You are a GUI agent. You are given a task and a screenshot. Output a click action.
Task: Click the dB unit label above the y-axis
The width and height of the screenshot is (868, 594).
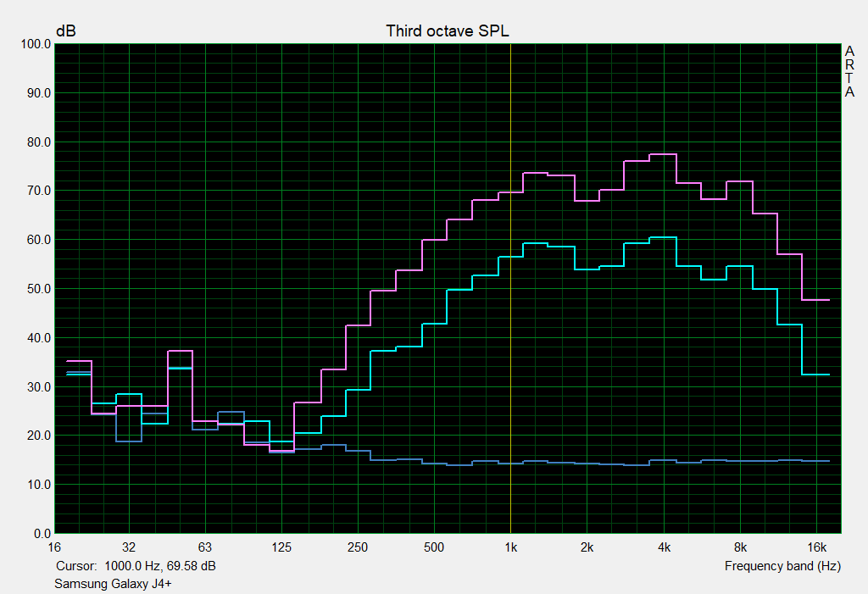(x=65, y=31)
